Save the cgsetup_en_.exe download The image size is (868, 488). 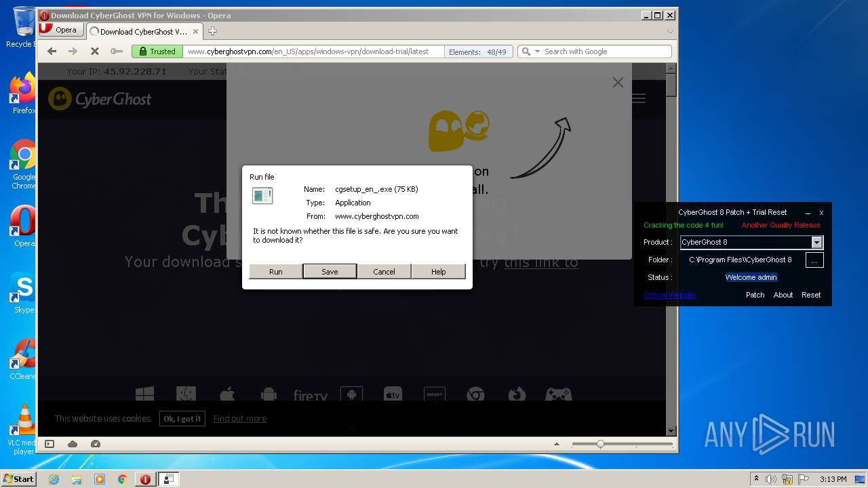tap(330, 271)
